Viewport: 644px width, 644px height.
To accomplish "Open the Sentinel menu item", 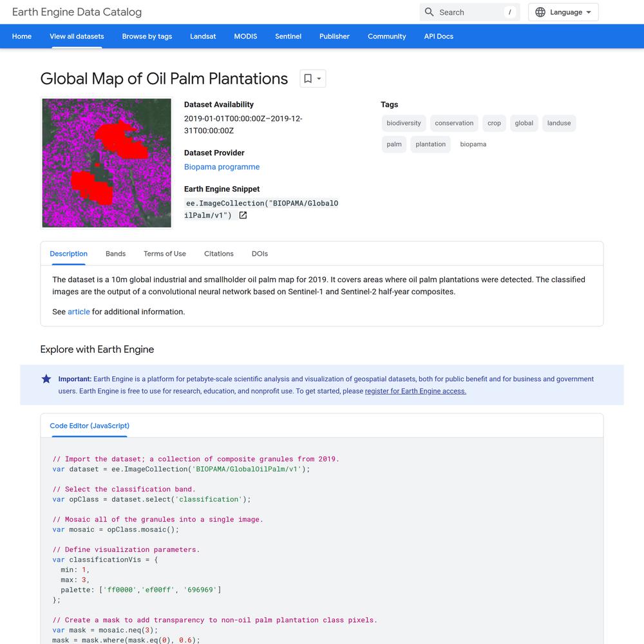I will (x=288, y=36).
